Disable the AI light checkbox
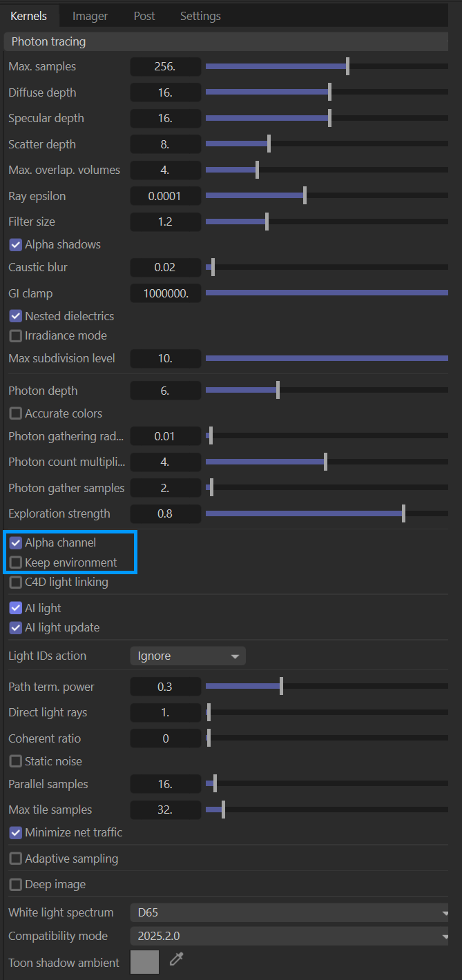 pyautogui.click(x=16, y=608)
